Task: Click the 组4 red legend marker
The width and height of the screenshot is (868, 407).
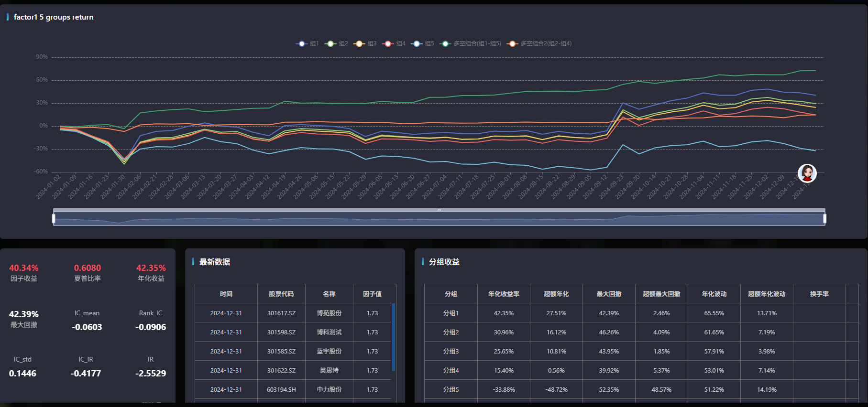Action: tap(388, 43)
